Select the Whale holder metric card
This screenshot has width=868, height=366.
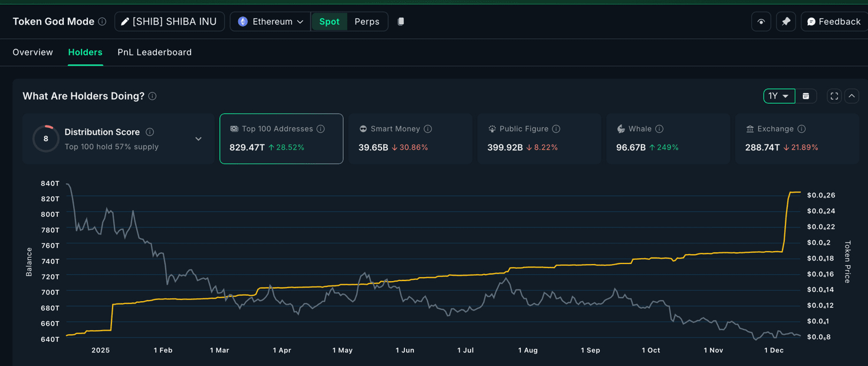pos(668,139)
